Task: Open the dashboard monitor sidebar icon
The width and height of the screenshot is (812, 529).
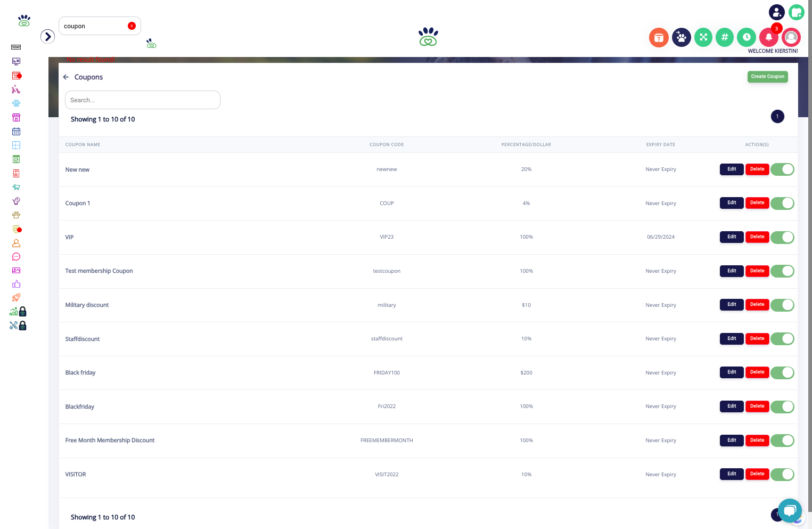Action: (16, 61)
